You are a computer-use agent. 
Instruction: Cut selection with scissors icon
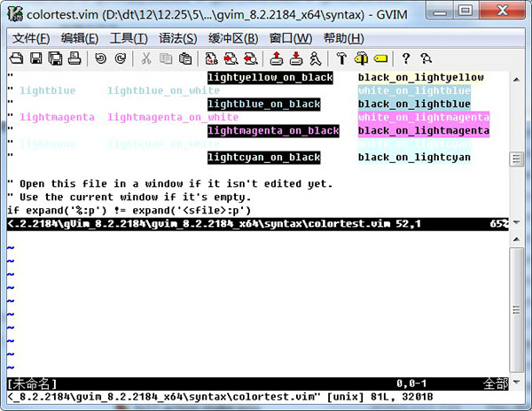146,58
